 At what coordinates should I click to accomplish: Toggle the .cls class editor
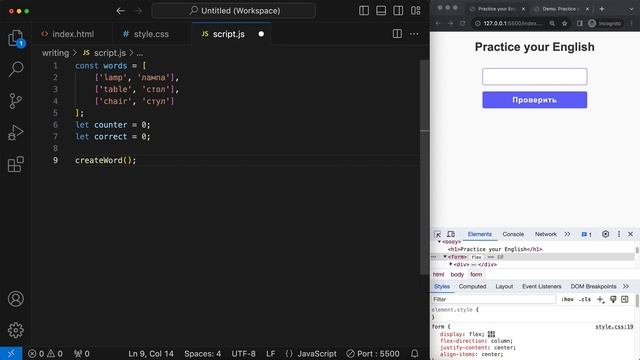[584, 299]
